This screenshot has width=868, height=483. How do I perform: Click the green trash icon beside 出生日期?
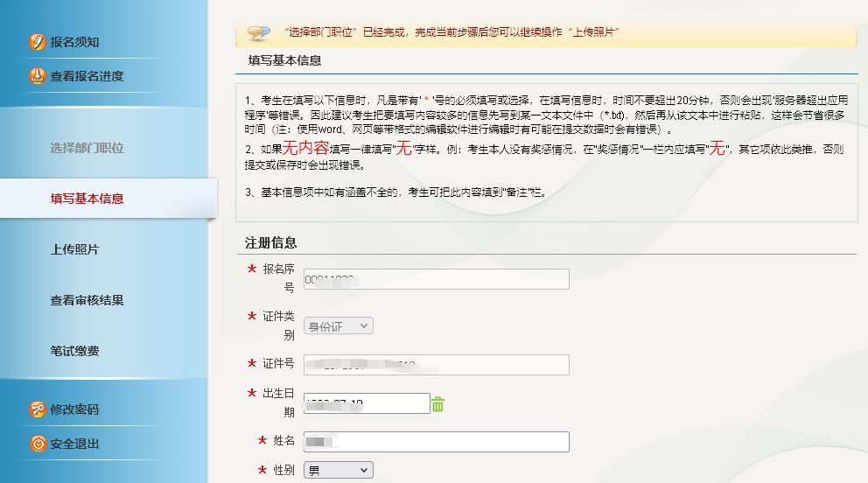click(x=437, y=404)
